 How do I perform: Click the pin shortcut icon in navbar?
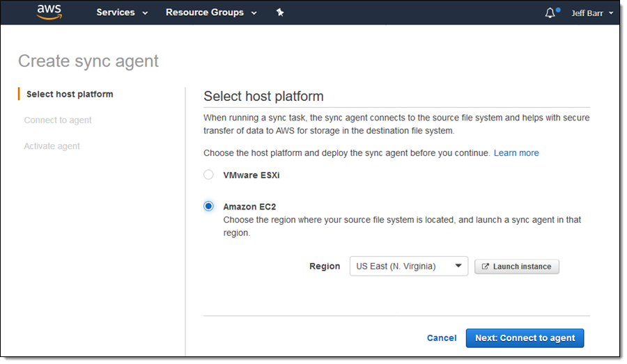point(280,13)
